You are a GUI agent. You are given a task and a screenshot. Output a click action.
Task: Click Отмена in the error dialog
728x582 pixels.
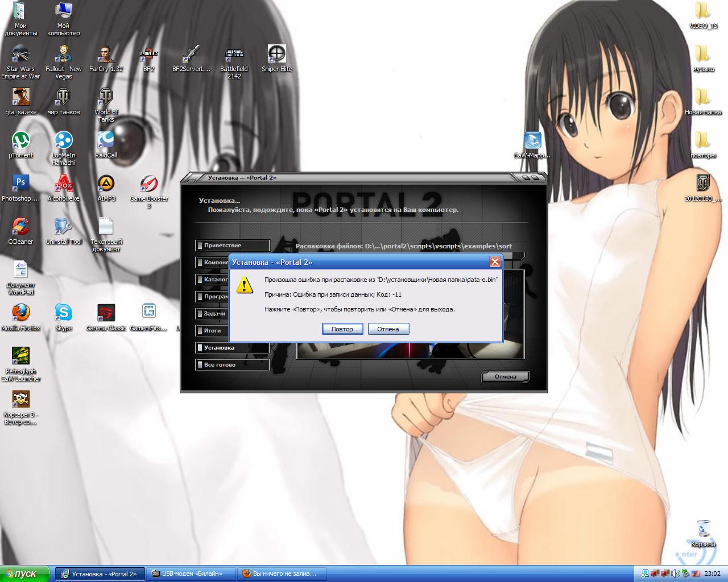point(388,329)
